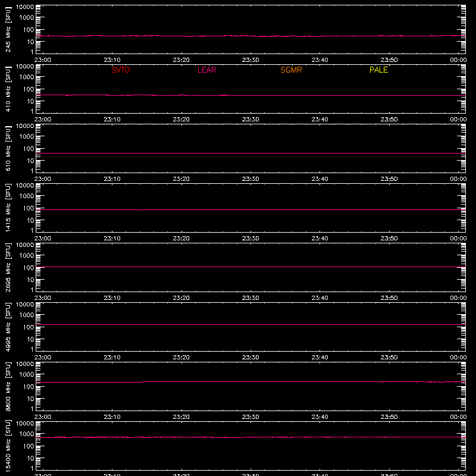Click 00:00 under the 610 MHz plot
This screenshot has height=476, width=476.
pyautogui.click(x=458, y=179)
